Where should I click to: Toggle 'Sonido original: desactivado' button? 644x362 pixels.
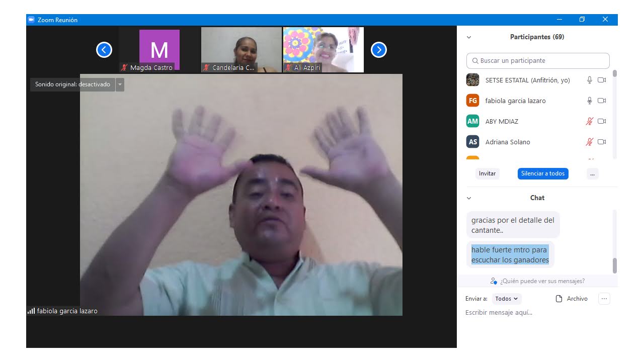[72, 84]
